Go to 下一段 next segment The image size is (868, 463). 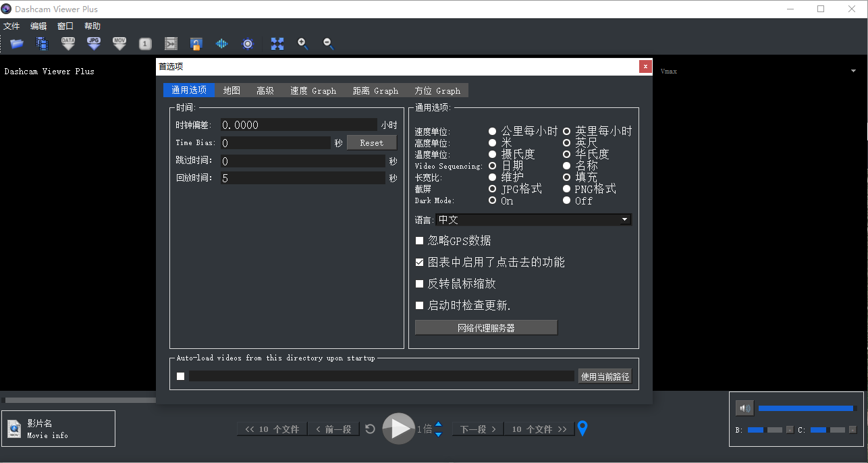(478, 429)
